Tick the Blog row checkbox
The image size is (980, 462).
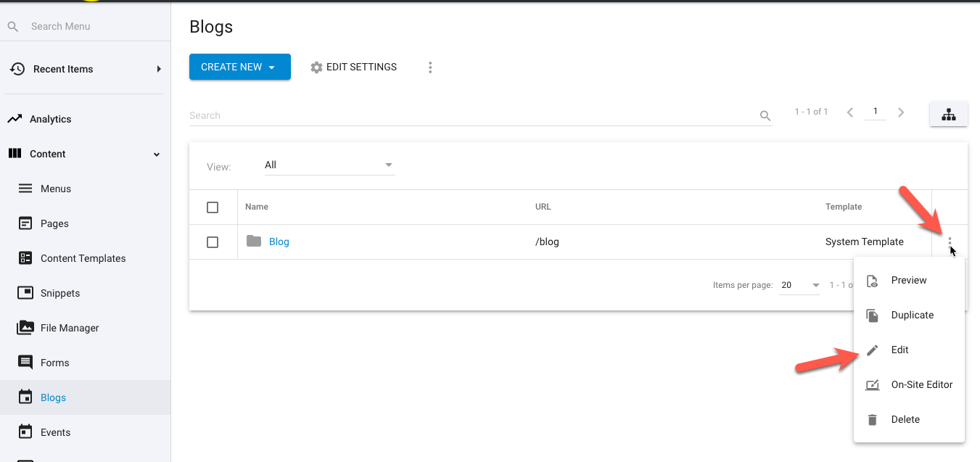pos(213,242)
